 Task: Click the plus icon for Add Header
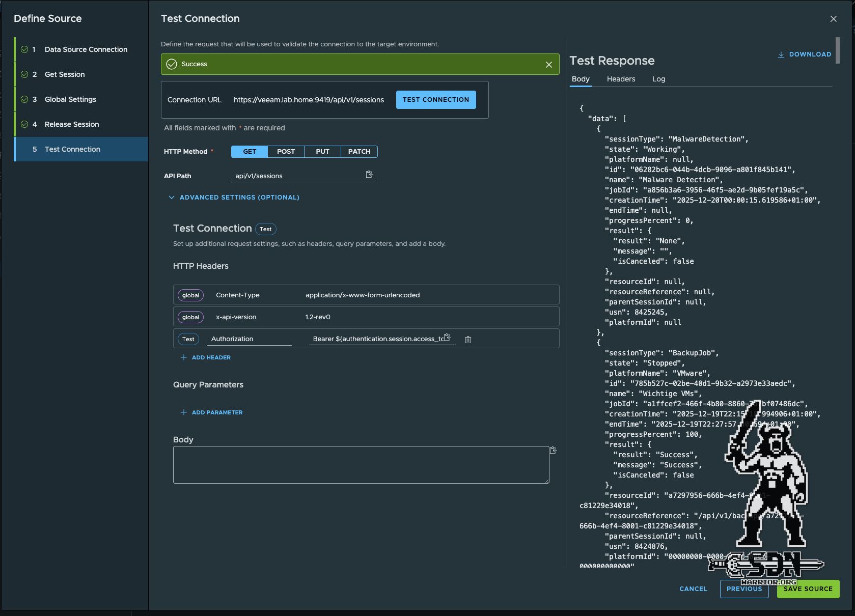click(184, 357)
